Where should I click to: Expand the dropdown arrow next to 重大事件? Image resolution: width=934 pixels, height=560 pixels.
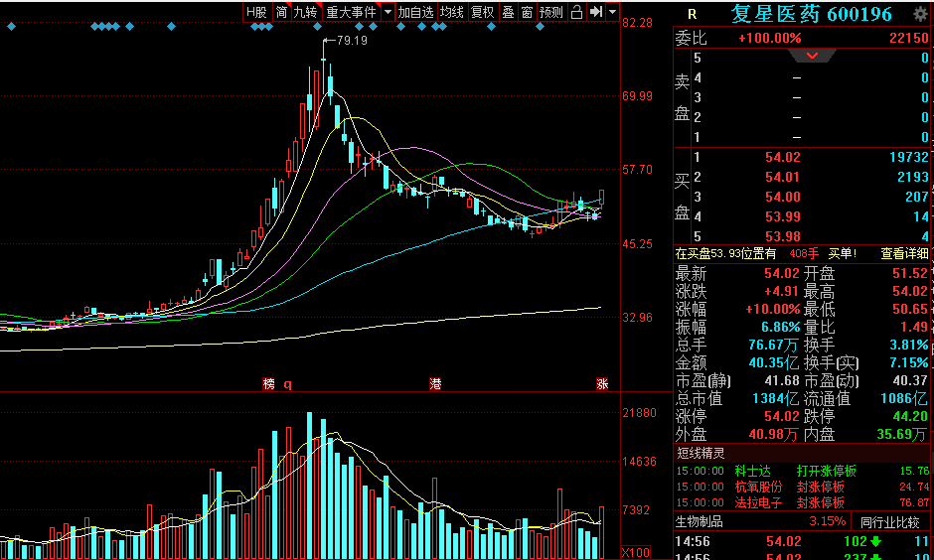388,12
